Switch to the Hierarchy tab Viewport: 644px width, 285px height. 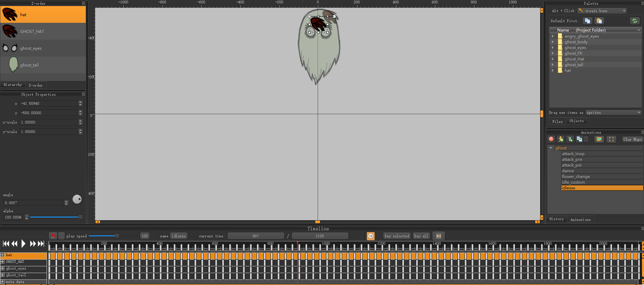13,85
